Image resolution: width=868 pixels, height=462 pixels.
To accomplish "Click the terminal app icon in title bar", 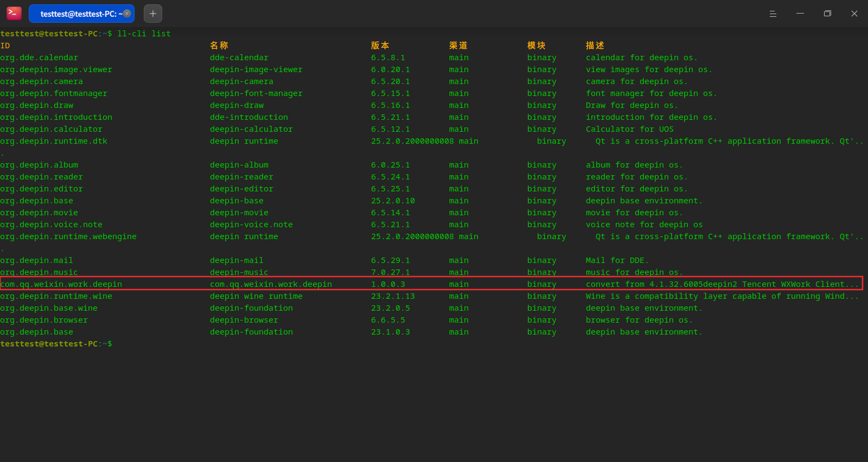I will (14, 14).
